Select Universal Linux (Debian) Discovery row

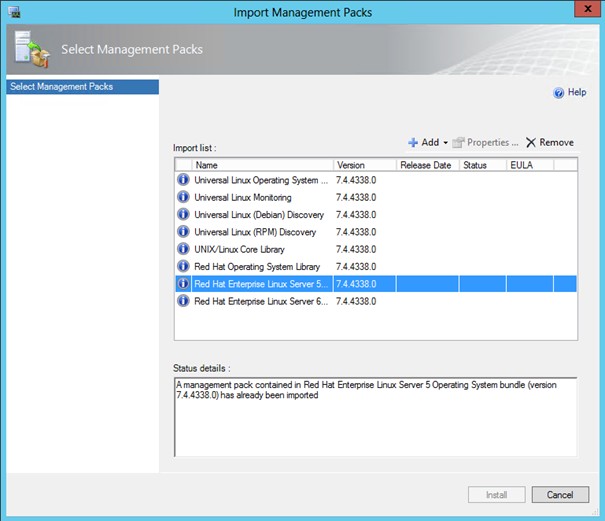[x=376, y=215]
